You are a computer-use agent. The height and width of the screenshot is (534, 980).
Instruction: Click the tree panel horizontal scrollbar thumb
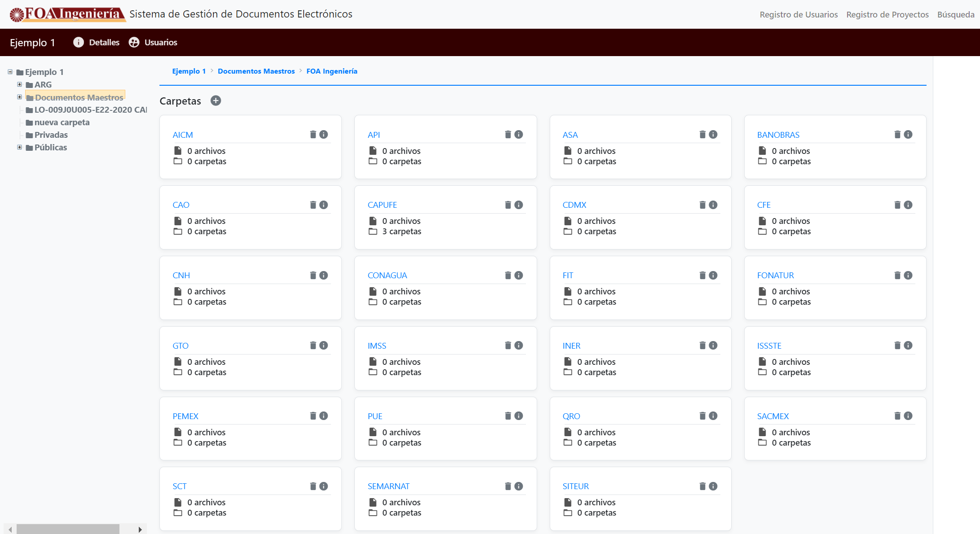coord(68,529)
